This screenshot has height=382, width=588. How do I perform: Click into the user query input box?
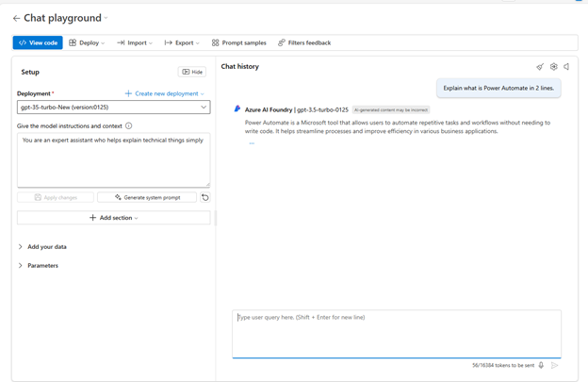pyautogui.click(x=397, y=334)
